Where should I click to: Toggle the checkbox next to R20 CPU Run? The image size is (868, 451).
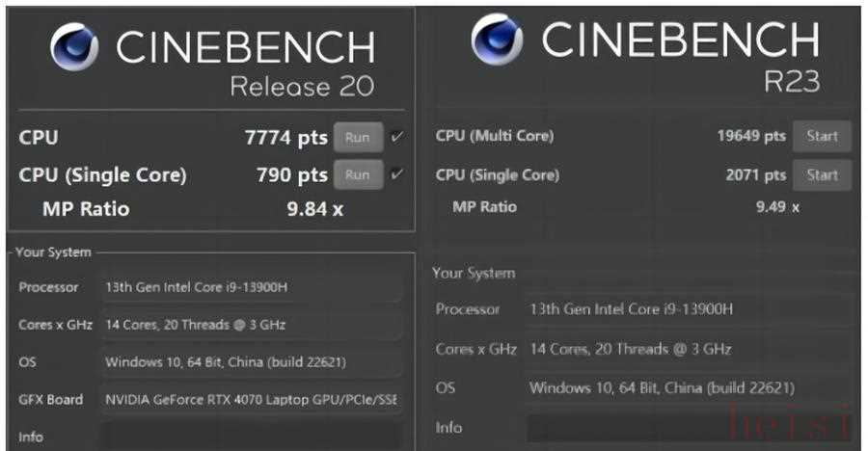[x=396, y=137]
